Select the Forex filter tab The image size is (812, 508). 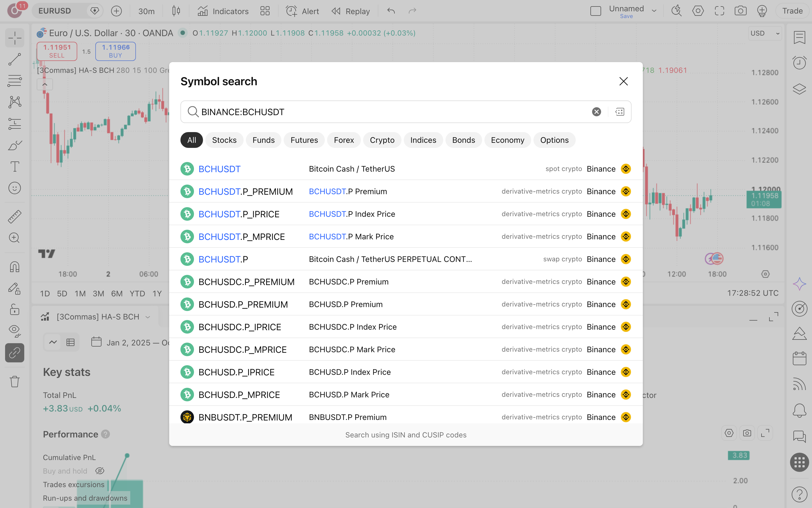[x=344, y=140]
